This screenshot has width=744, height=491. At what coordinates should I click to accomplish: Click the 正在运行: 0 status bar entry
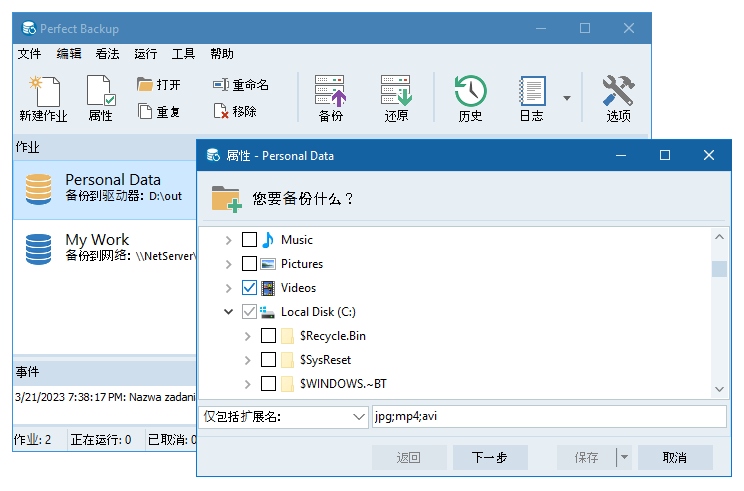point(101,440)
